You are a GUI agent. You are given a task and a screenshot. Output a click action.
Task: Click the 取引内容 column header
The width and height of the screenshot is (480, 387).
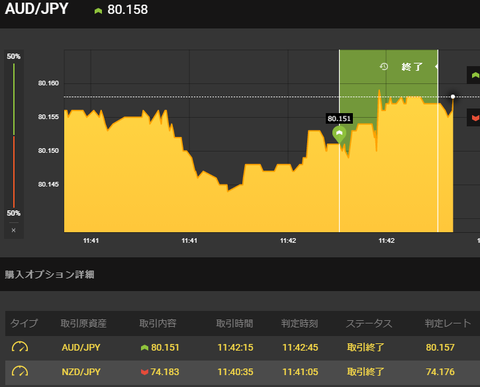tap(158, 323)
